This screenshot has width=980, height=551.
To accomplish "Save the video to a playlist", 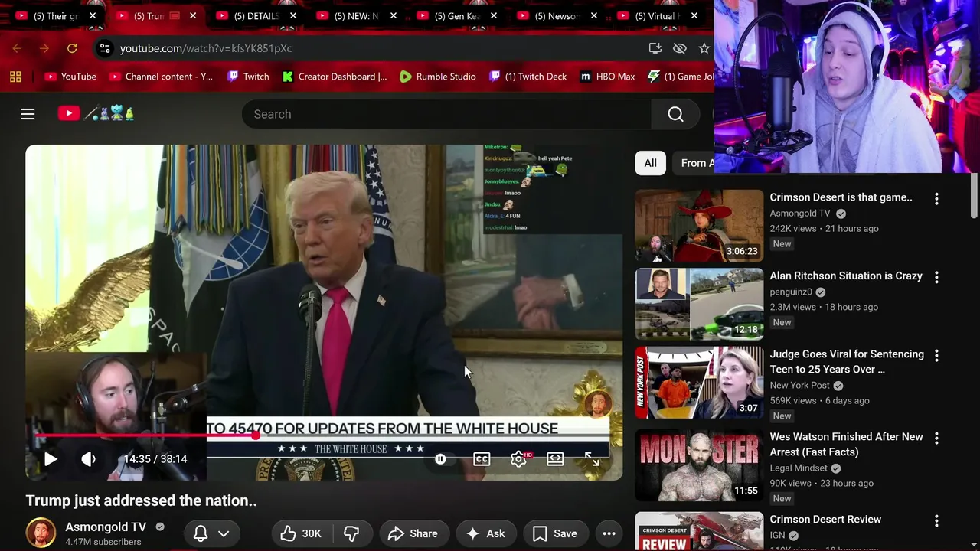I will pos(556,533).
